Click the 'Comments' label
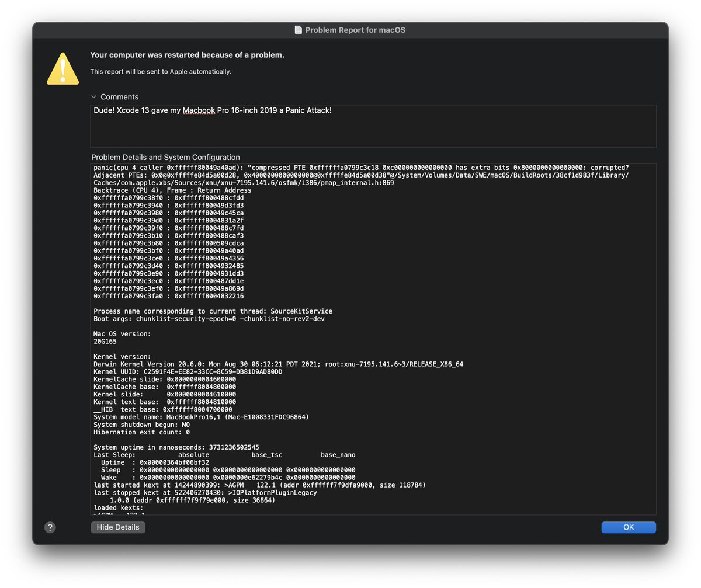This screenshot has width=701, height=588. coord(120,97)
